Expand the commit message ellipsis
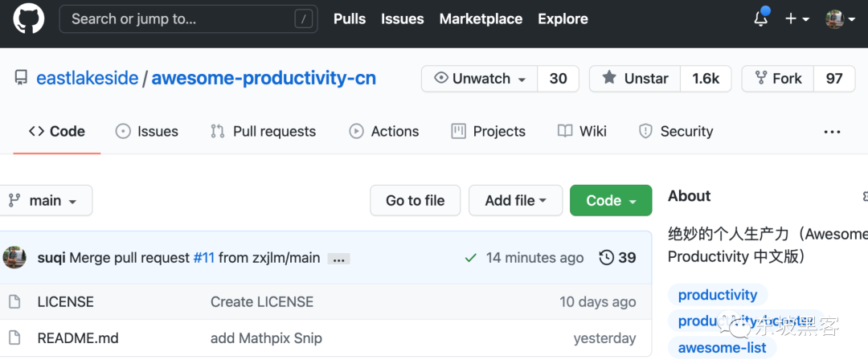The height and width of the screenshot is (364, 868). [338, 259]
